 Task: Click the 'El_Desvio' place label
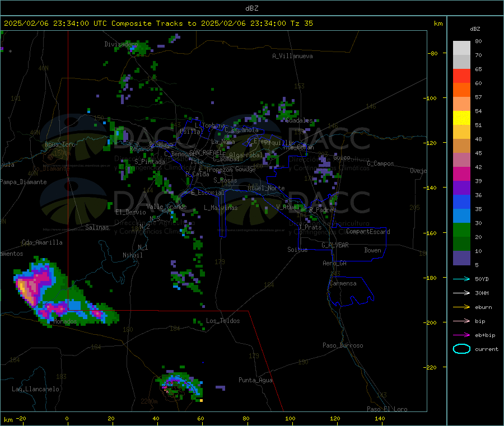[x=130, y=212]
